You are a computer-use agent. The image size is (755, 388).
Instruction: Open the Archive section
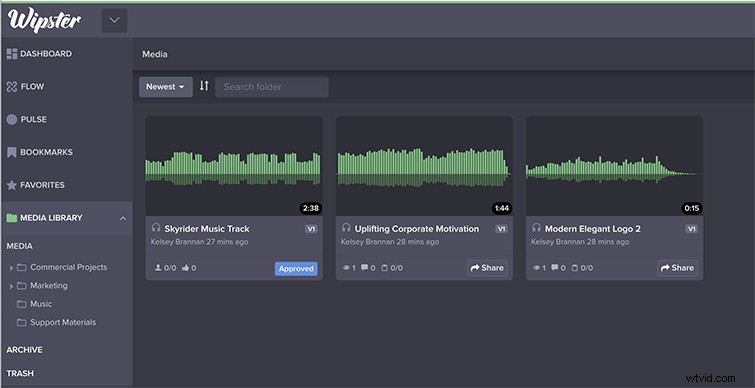point(25,349)
